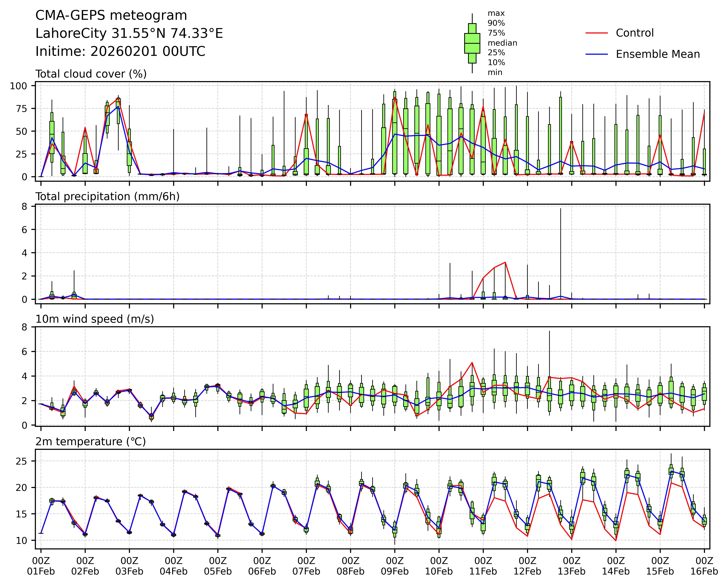
Task: Click the LahoreCity coordinates text
Action: tap(129, 33)
